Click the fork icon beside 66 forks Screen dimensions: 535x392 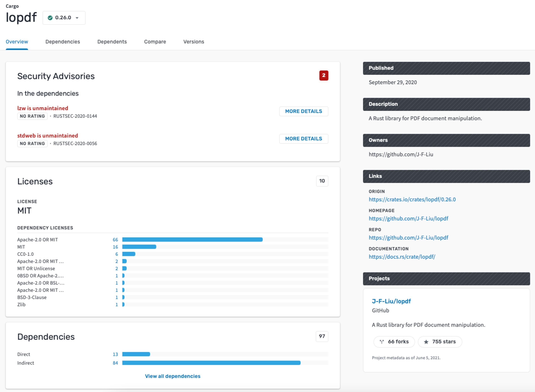pos(382,342)
